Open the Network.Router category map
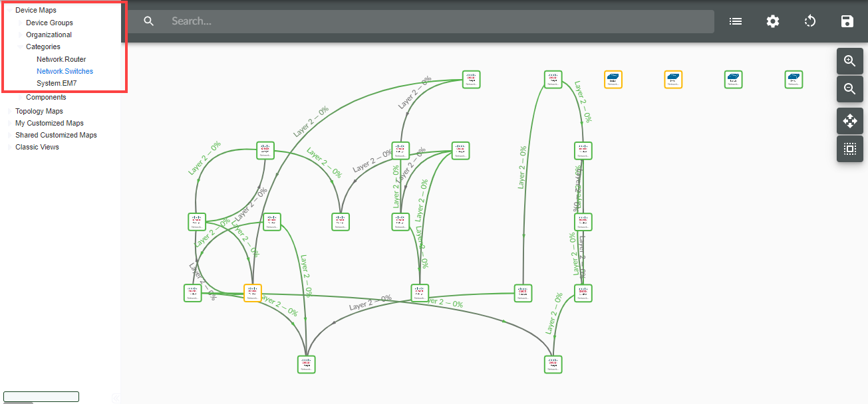Screen dimensions: 868x404 (61, 59)
